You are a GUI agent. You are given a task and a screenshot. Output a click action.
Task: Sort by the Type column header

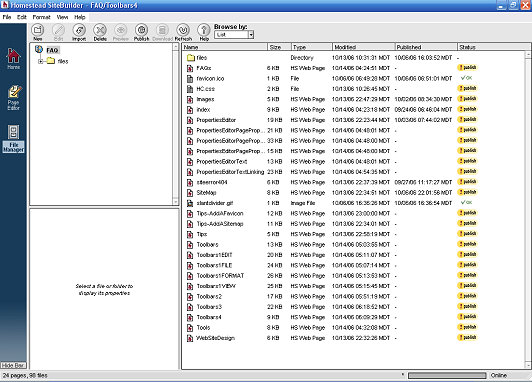coord(311,47)
